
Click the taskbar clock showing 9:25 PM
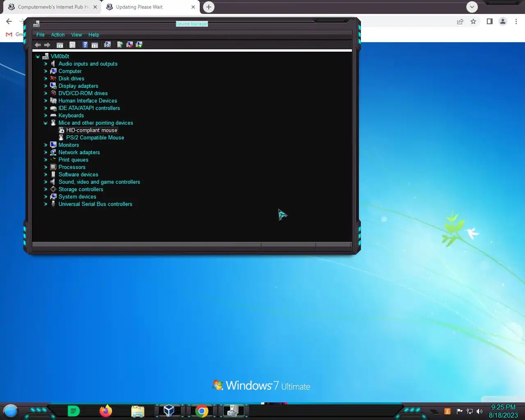(503, 411)
